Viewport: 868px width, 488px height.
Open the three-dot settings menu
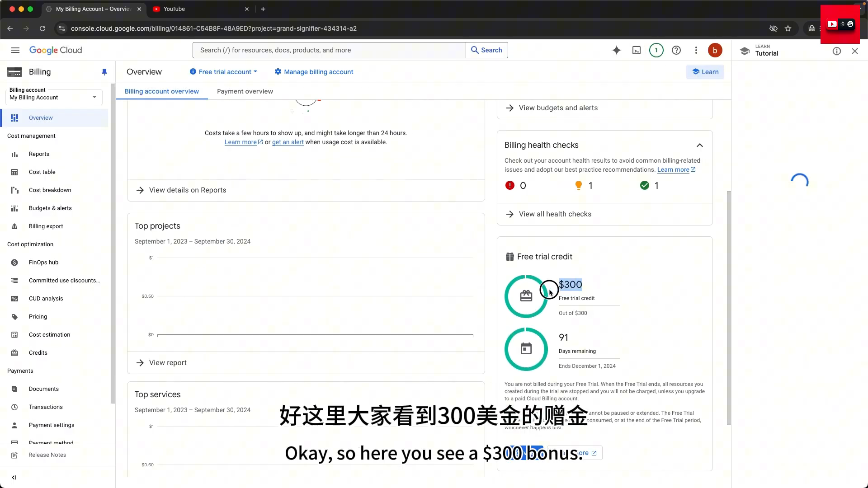pyautogui.click(x=696, y=50)
